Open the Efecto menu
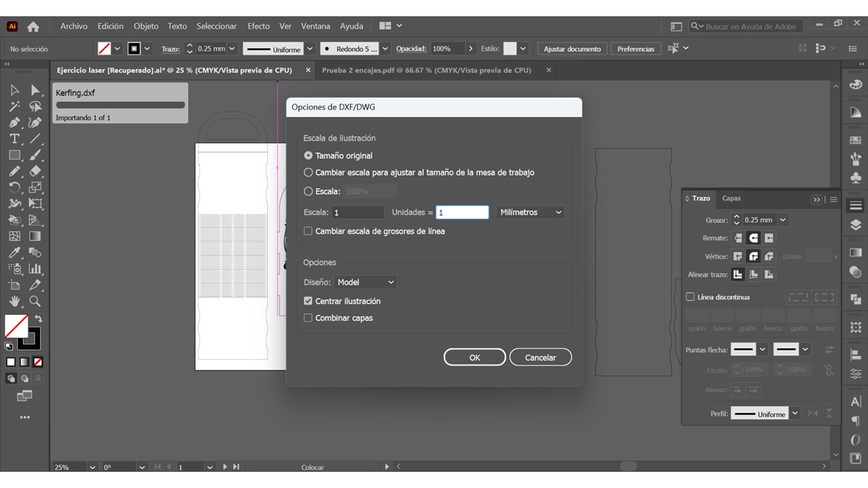Screen dimensions: 868x488 click(258, 26)
